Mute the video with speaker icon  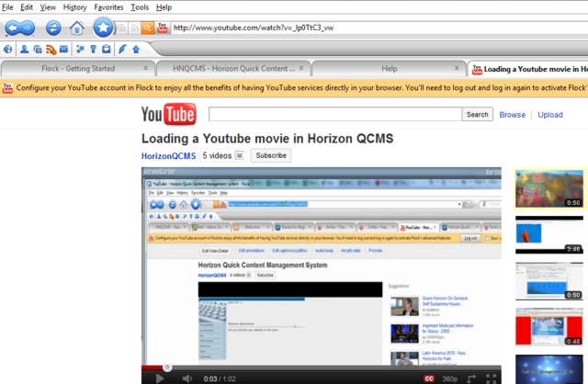tap(187, 378)
